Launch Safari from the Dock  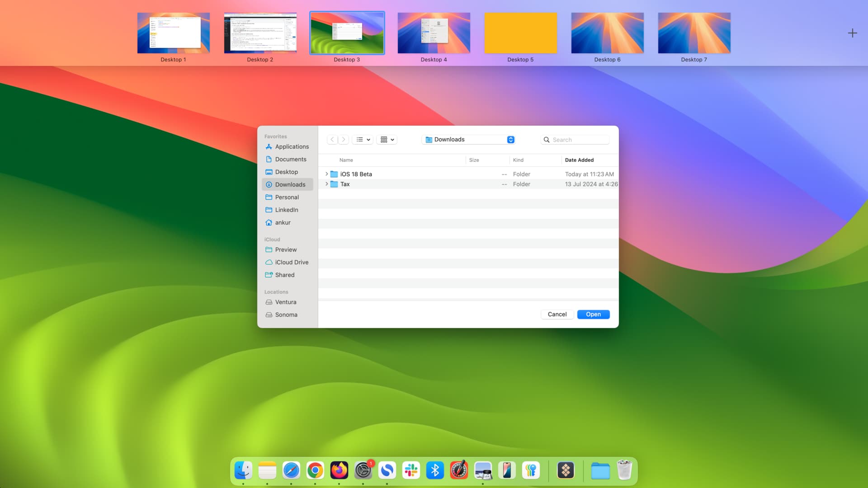(x=291, y=470)
